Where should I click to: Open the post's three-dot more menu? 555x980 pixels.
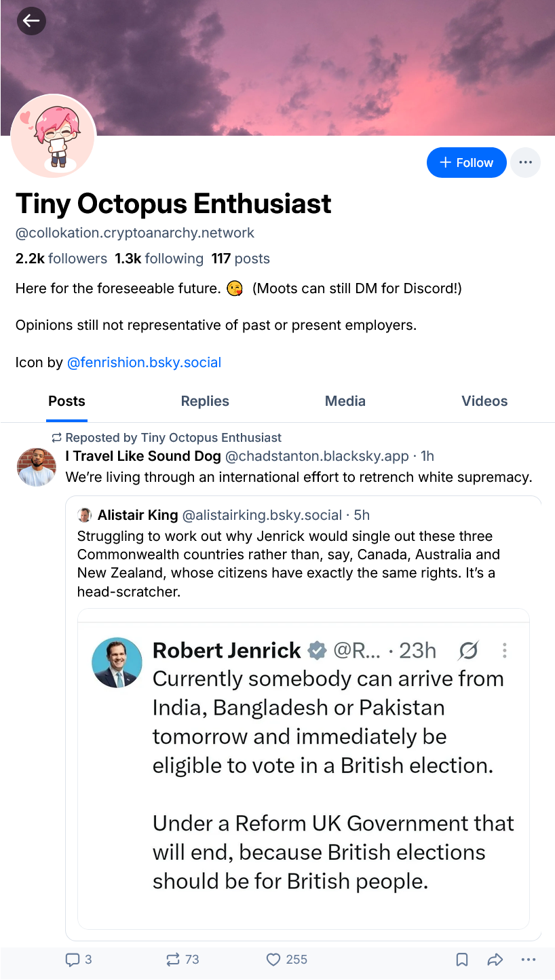[529, 959]
